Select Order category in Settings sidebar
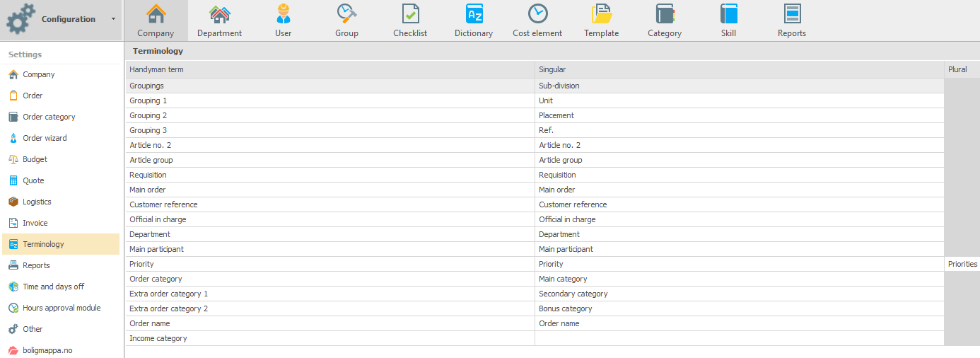The height and width of the screenshot is (358, 980). point(61,117)
